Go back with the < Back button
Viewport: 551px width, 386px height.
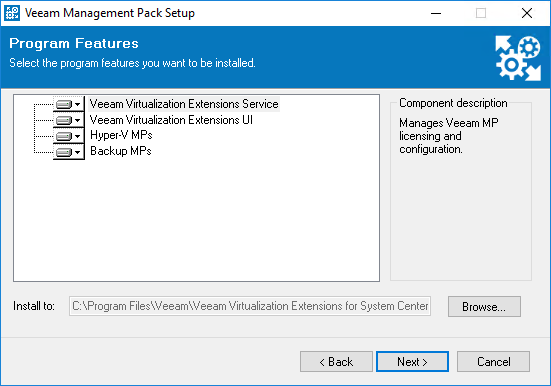coord(336,361)
